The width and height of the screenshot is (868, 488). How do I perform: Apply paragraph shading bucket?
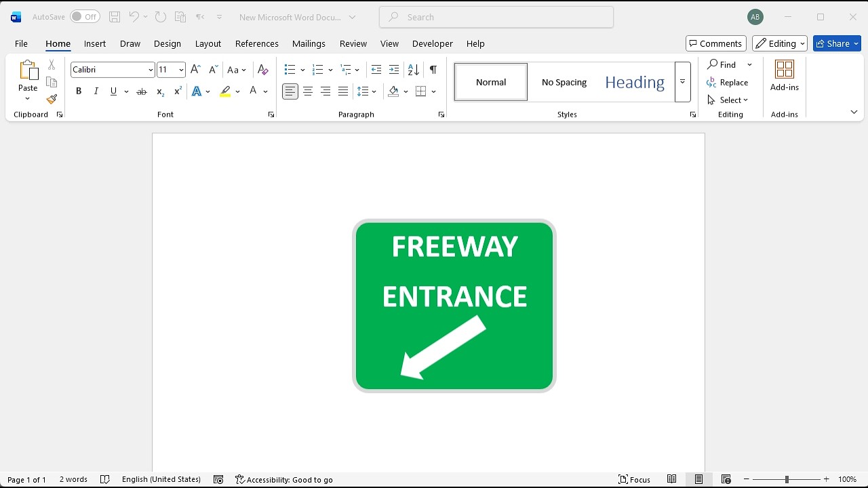tap(393, 91)
